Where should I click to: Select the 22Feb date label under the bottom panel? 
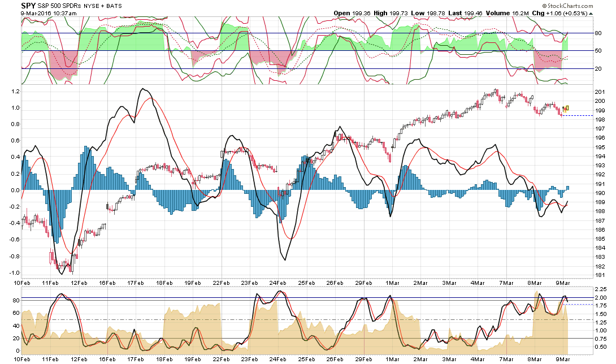pyautogui.click(x=221, y=359)
